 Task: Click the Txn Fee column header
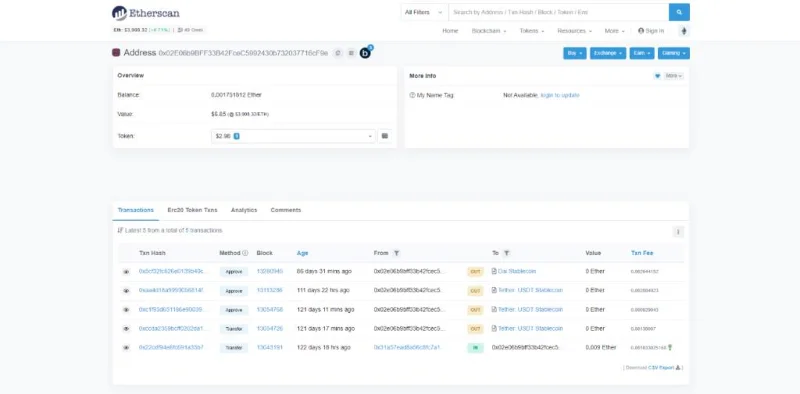point(642,253)
